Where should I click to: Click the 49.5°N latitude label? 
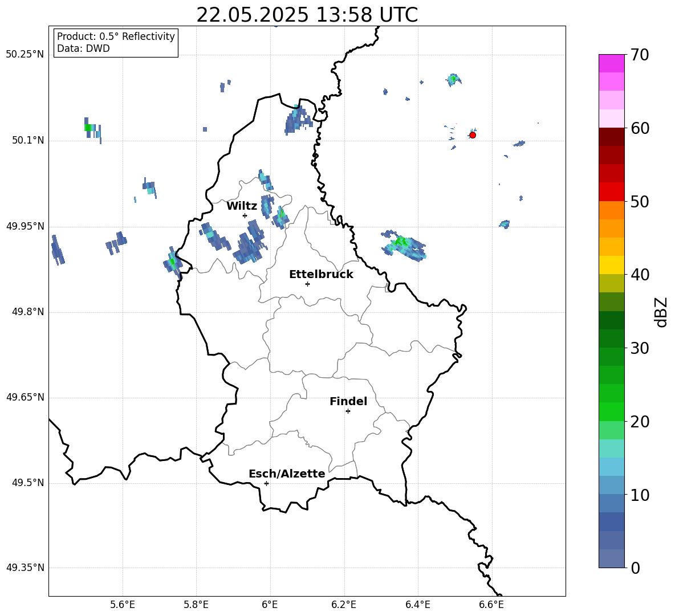tap(28, 483)
